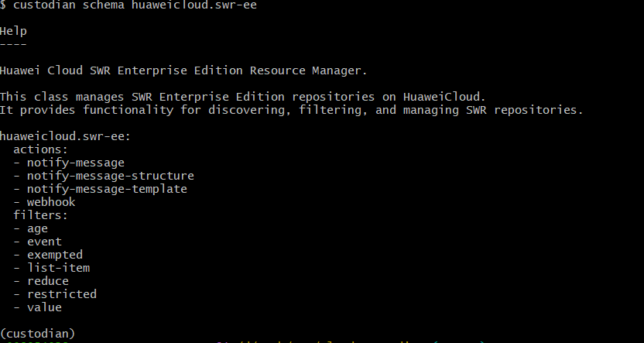
Task: Select the notify-message-template action entry
Action: [107, 189]
